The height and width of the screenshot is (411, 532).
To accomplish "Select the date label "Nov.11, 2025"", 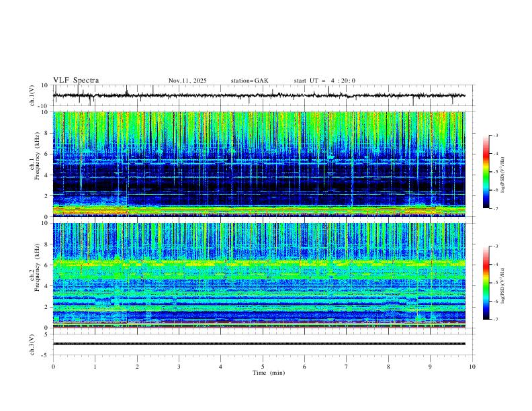I will (x=187, y=81).
